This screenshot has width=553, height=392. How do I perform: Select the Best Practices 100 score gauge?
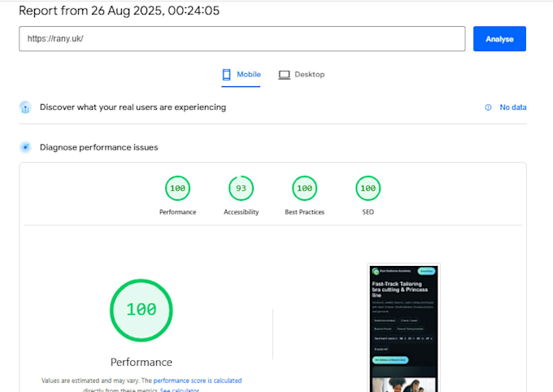pyautogui.click(x=305, y=188)
